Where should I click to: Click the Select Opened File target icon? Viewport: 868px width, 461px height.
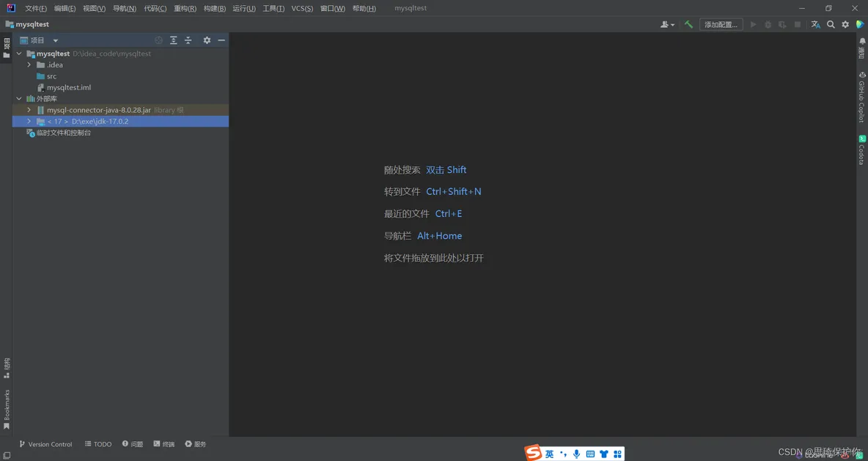(159, 40)
